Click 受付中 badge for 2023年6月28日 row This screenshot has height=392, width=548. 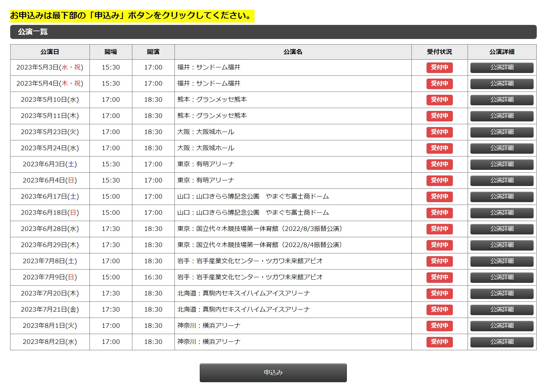click(440, 229)
